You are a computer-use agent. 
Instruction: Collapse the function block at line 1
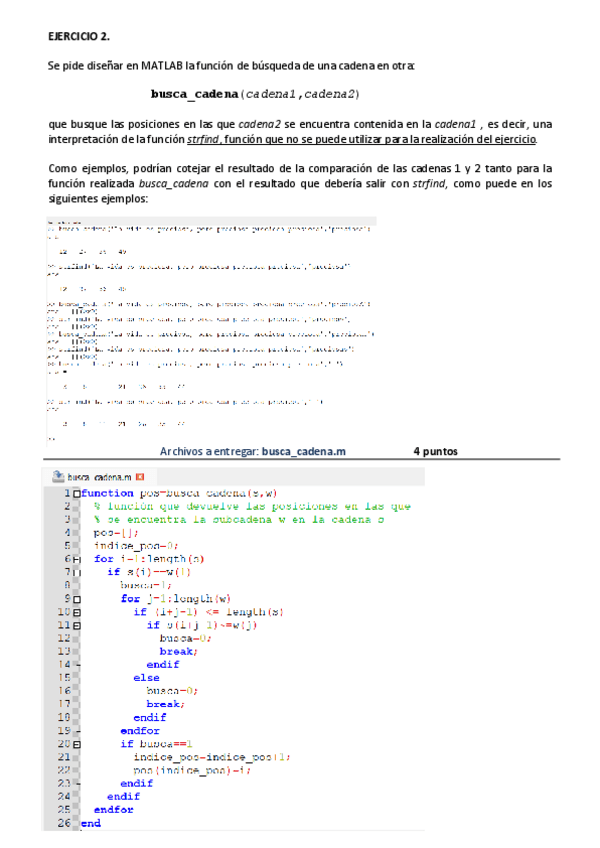[76, 493]
